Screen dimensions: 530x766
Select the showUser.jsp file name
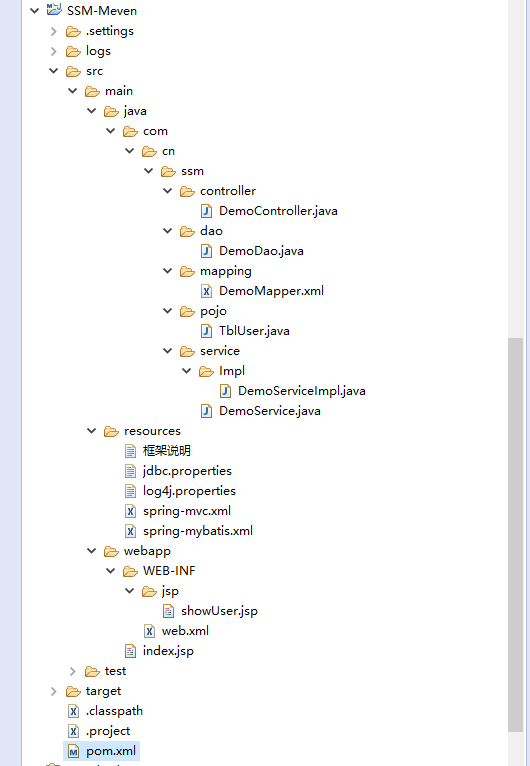click(x=219, y=611)
